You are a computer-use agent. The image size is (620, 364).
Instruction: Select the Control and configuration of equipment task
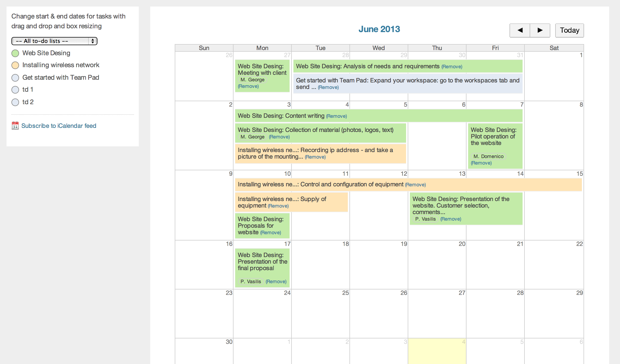pyautogui.click(x=352, y=184)
